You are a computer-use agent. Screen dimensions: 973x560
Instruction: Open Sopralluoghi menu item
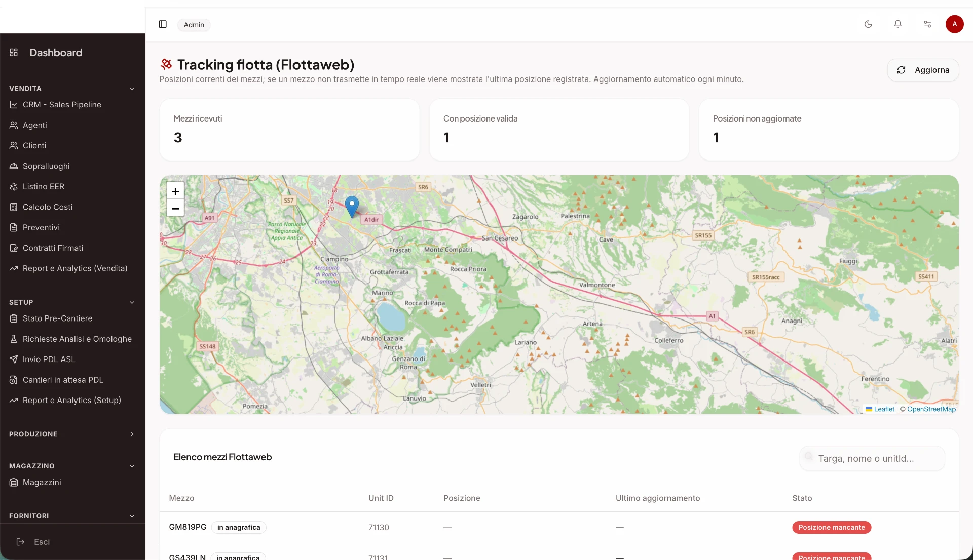pyautogui.click(x=46, y=166)
